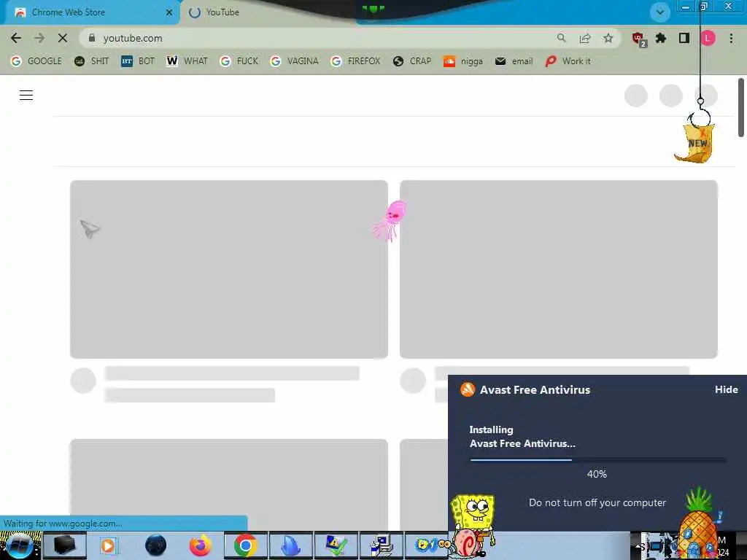The width and height of the screenshot is (747, 560).
Task: Open the Extensions puzzle-piece menu
Action: 661,38
